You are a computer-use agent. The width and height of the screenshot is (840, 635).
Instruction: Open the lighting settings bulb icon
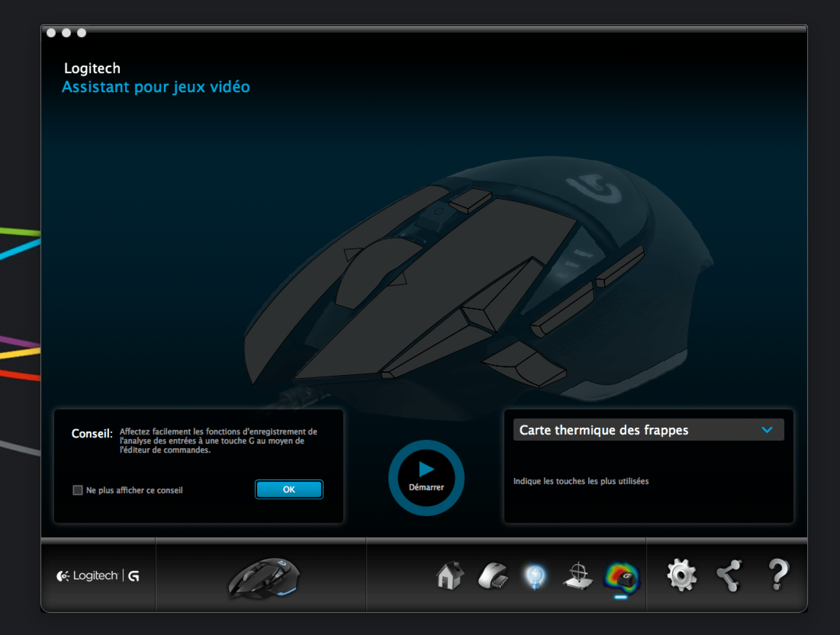click(x=535, y=577)
